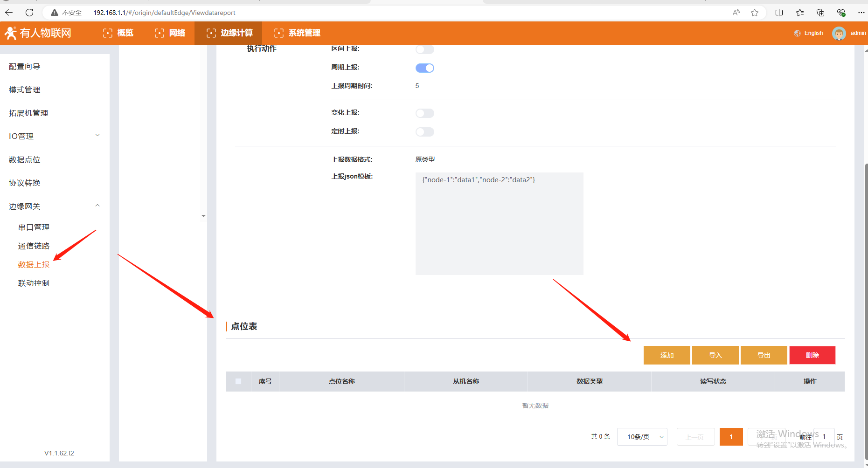Image resolution: width=868 pixels, height=468 pixels.
Task: Click the globe language icon
Action: pyautogui.click(x=797, y=33)
